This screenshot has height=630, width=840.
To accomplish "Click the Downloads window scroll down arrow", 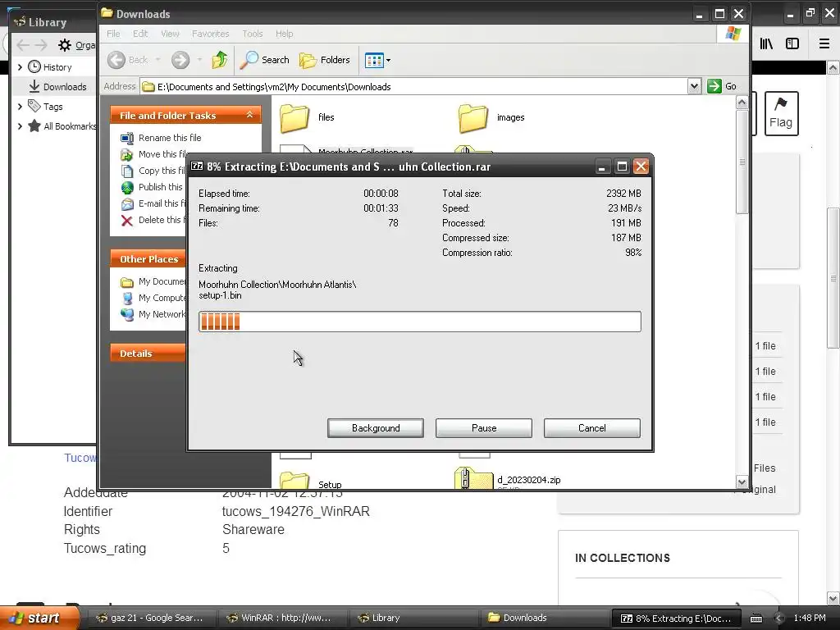I will coord(742,482).
